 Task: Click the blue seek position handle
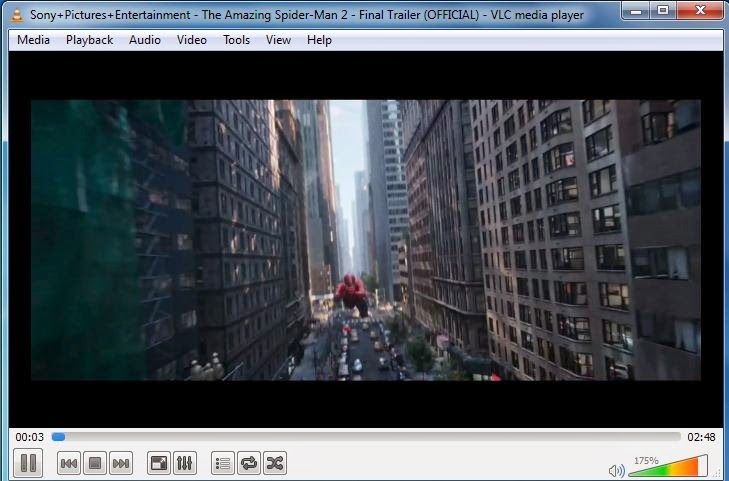[58, 437]
